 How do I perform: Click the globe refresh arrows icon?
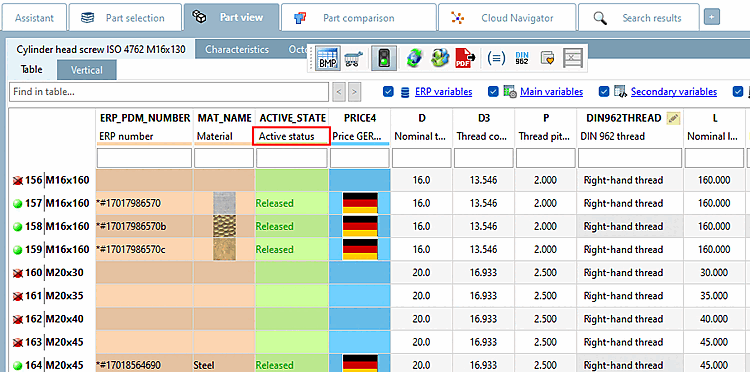tap(414, 58)
